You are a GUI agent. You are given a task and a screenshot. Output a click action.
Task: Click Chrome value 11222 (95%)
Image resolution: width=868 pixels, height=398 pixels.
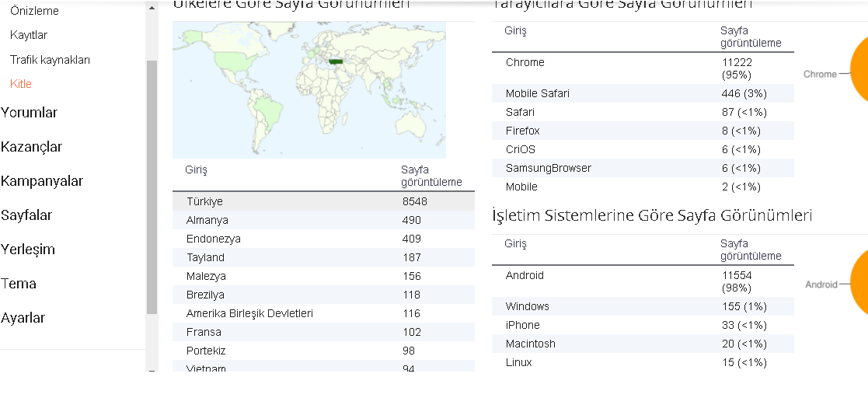click(x=737, y=68)
